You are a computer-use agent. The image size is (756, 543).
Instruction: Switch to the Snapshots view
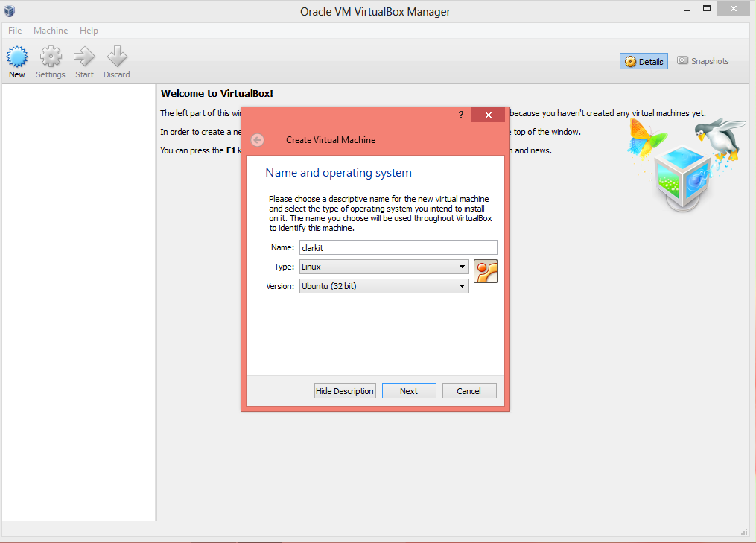703,61
